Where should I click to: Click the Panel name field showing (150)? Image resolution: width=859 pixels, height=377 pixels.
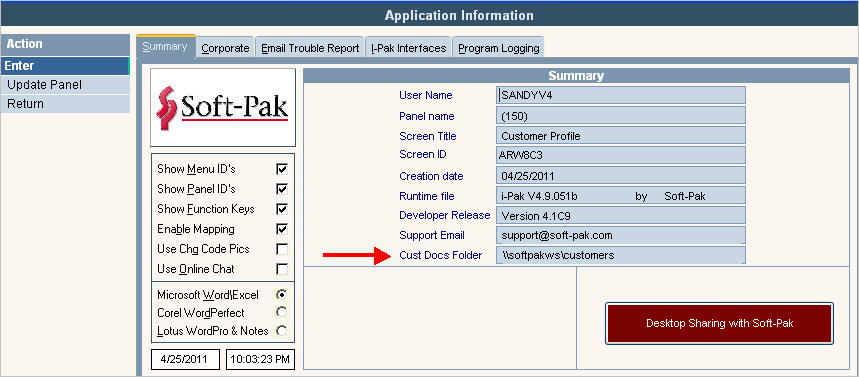click(x=621, y=116)
